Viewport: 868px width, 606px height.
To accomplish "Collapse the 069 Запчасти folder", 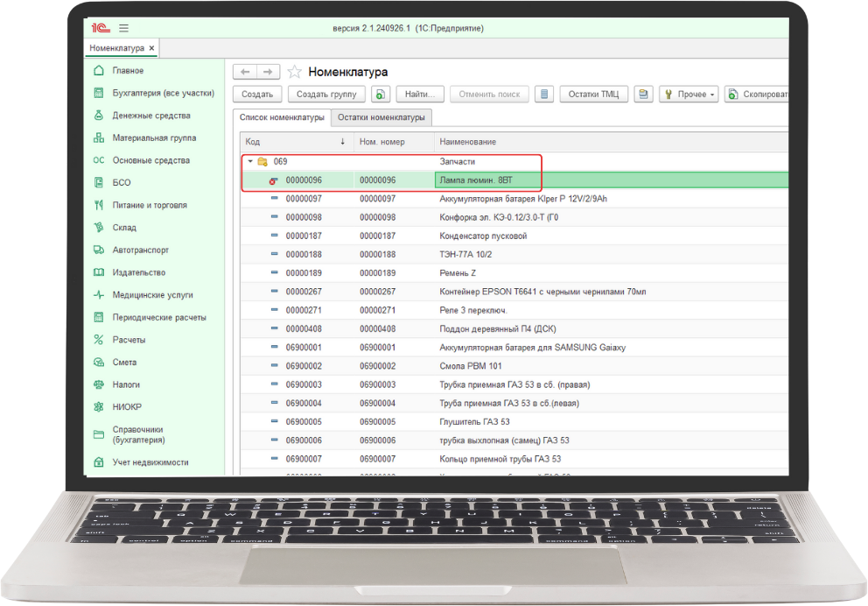I will [250, 161].
